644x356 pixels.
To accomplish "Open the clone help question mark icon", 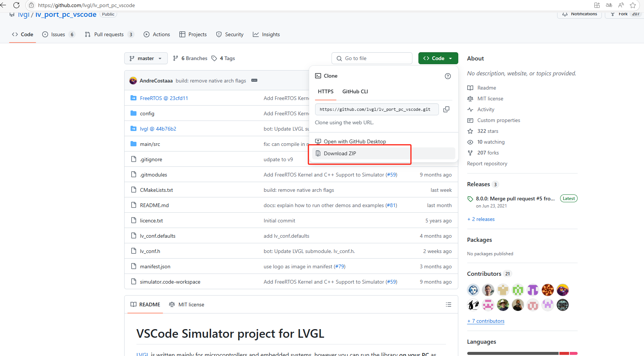I will pos(448,76).
